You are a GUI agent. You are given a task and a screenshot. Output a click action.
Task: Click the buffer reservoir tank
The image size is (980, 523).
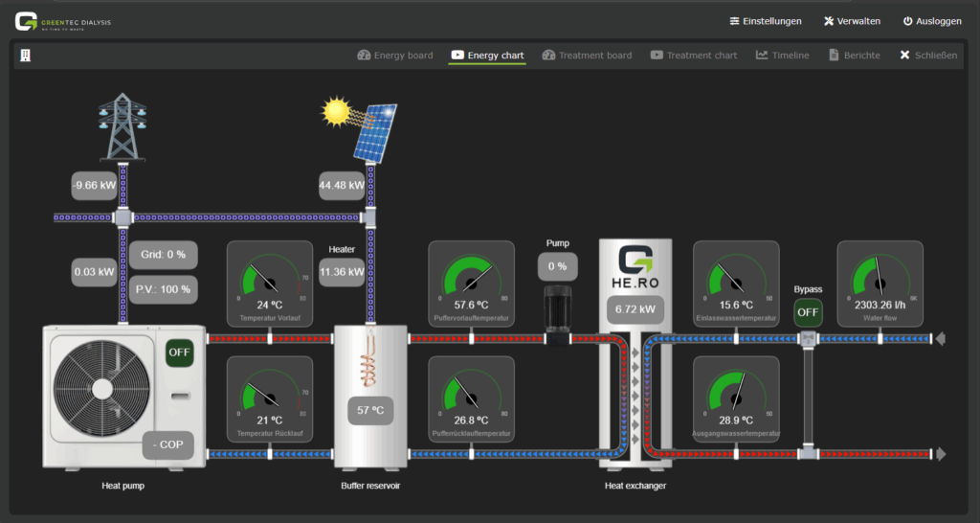(370, 397)
